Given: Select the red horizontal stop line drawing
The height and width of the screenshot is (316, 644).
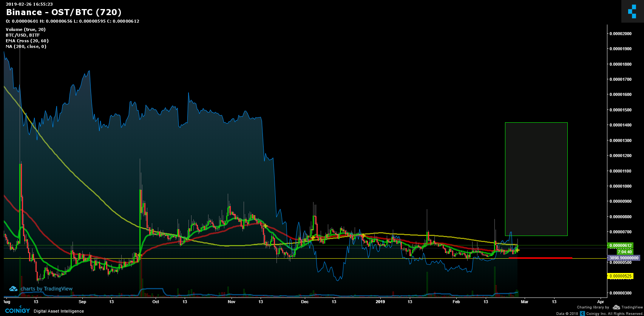Looking at the screenshot, I should click(541, 258).
